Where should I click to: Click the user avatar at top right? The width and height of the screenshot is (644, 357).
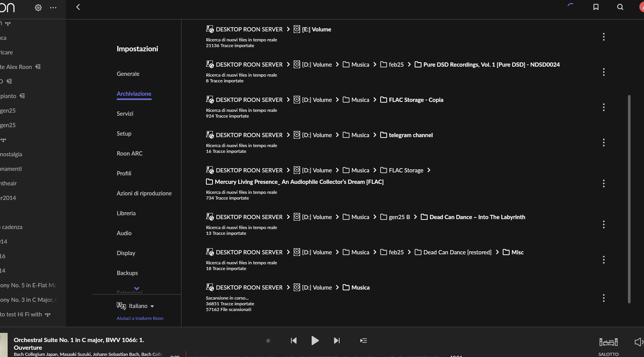tap(642, 7)
